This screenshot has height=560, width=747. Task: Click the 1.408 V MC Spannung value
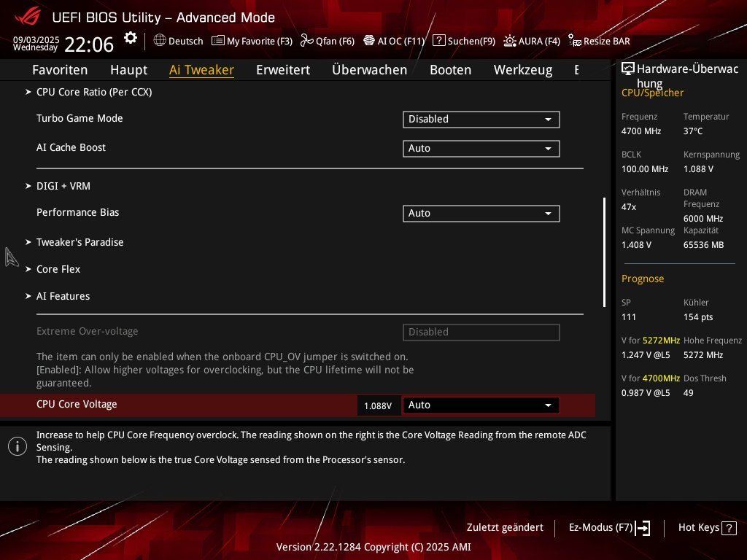[636, 245]
